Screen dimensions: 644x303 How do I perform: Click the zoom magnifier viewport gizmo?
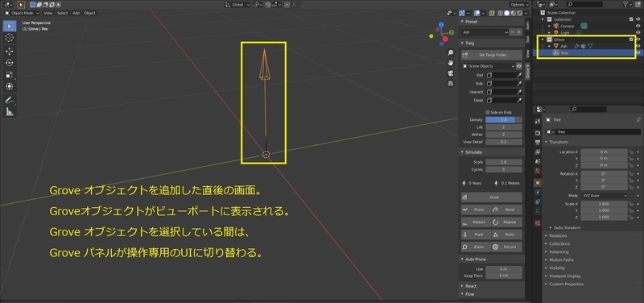coord(451,52)
